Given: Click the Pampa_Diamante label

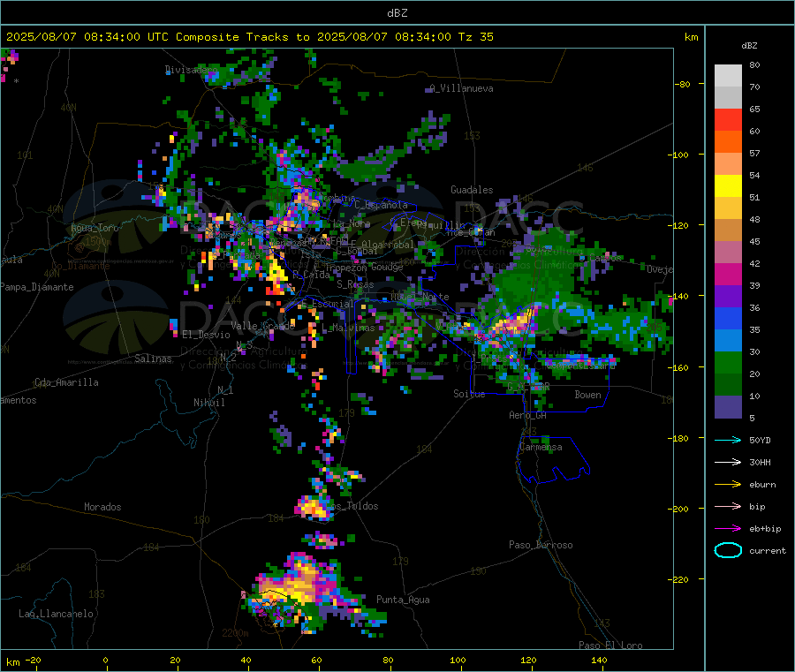Looking at the screenshot, I should [36, 287].
